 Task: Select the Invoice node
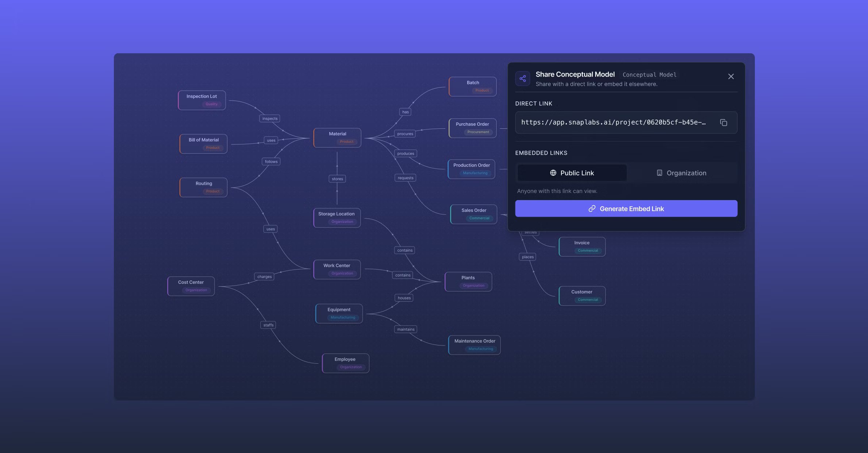click(582, 247)
